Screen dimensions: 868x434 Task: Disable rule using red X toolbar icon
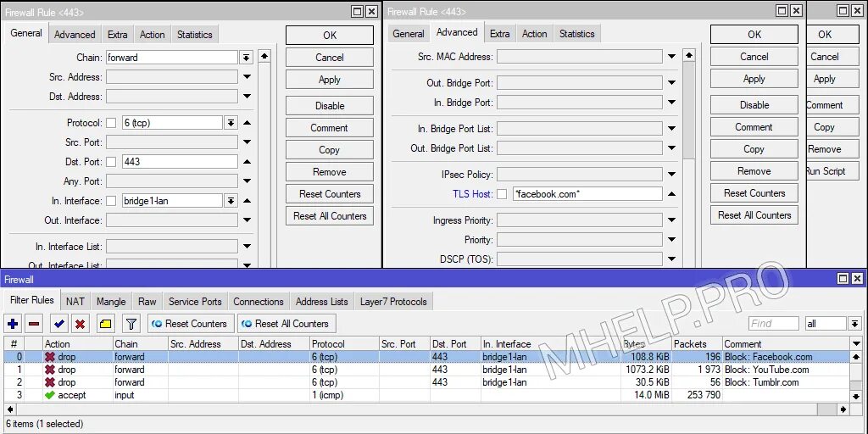pos(81,324)
